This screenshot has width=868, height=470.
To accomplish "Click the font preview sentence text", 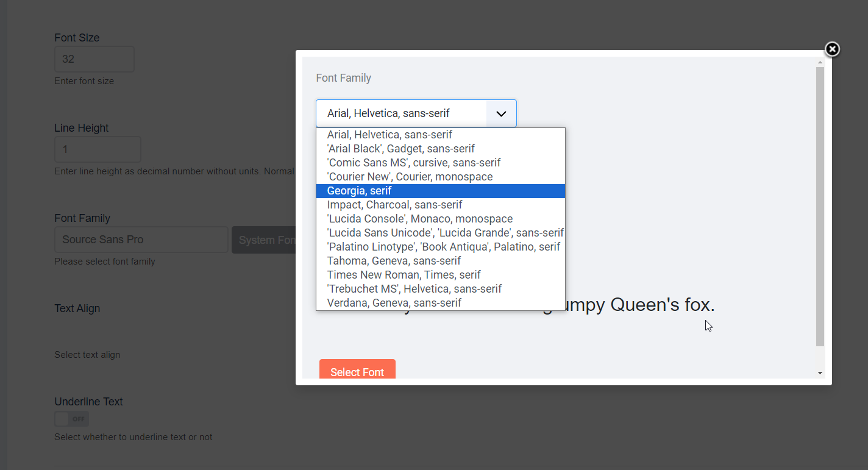I will coord(640,305).
